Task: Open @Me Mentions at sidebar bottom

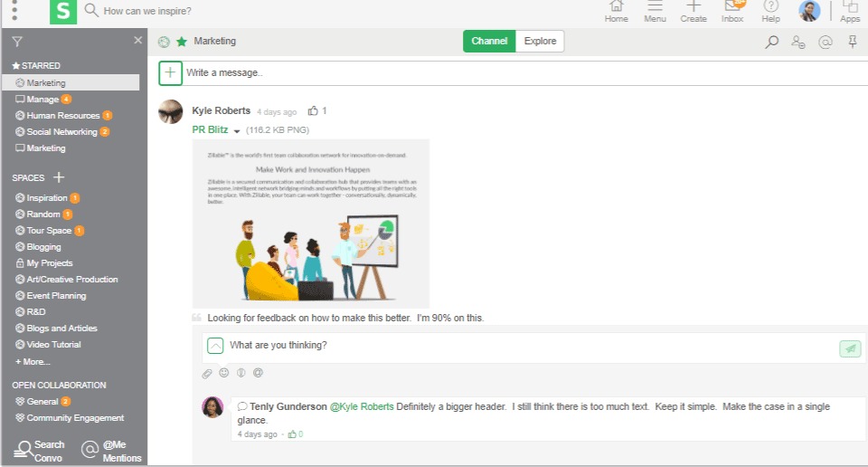Action: click(111, 451)
